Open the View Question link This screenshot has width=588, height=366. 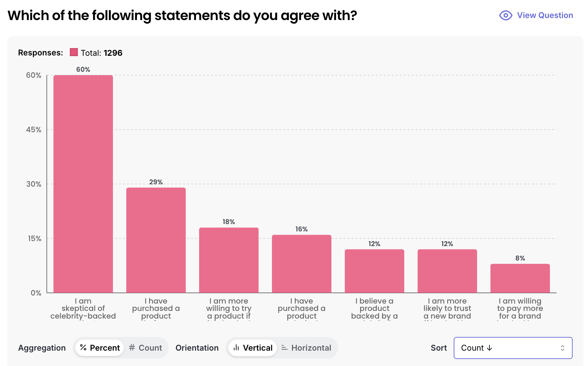[x=545, y=15]
